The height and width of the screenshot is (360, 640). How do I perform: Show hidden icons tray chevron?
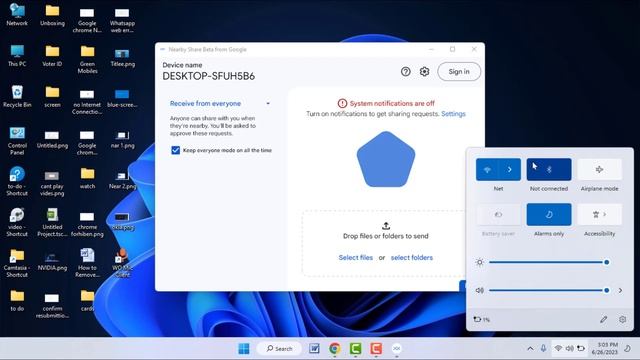click(530, 349)
